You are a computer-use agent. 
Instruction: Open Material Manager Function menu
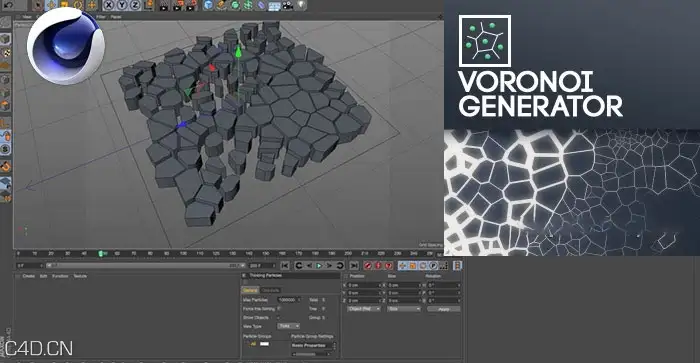(60, 276)
